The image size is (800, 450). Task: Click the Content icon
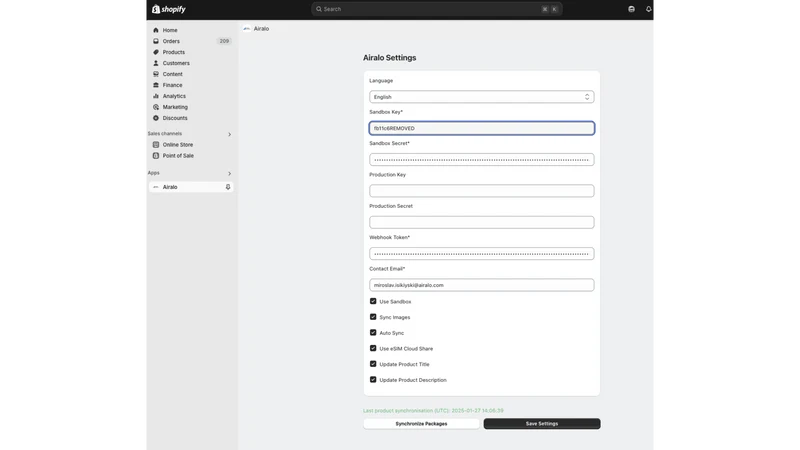156,74
